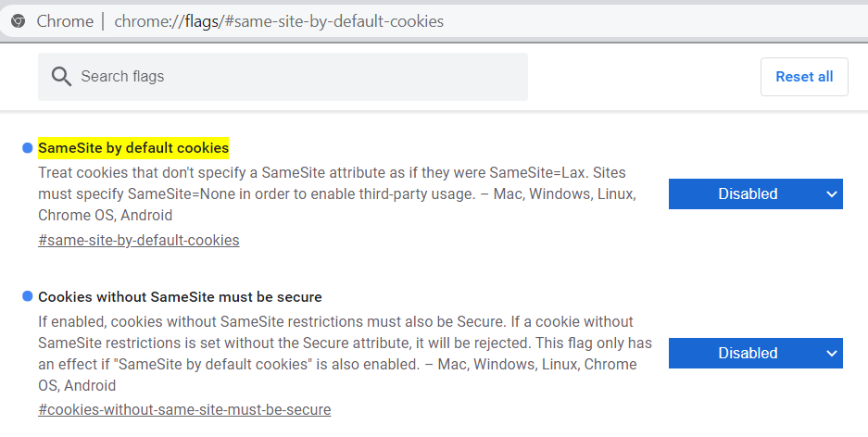The width and height of the screenshot is (868, 437).
Task: Click chevron arrow on SameSite by default dropdown
Action: [x=831, y=194]
